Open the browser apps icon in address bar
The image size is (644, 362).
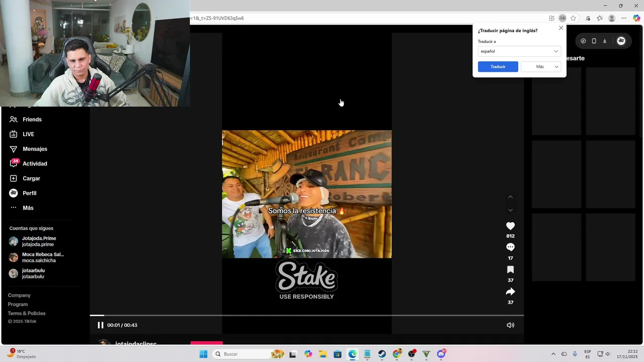(x=552, y=18)
